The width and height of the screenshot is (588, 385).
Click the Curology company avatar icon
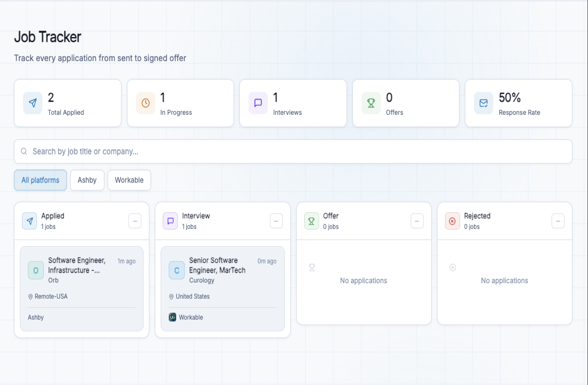point(177,270)
